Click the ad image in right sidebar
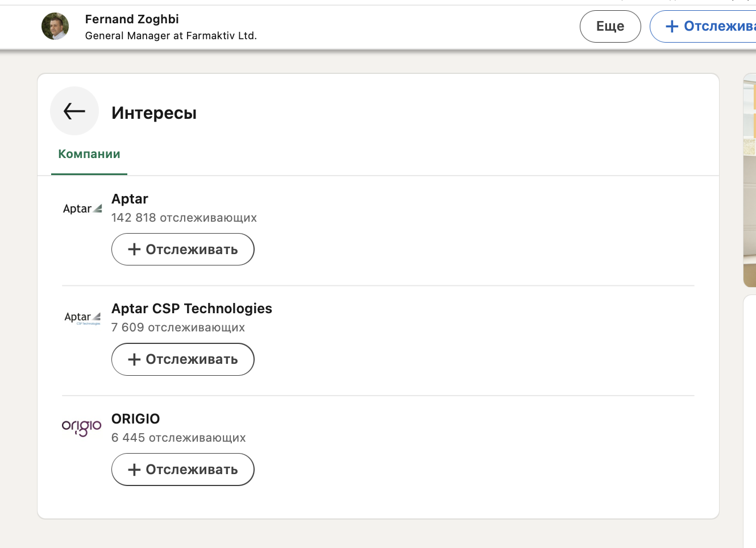756x548 pixels. pyautogui.click(x=750, y=181)
